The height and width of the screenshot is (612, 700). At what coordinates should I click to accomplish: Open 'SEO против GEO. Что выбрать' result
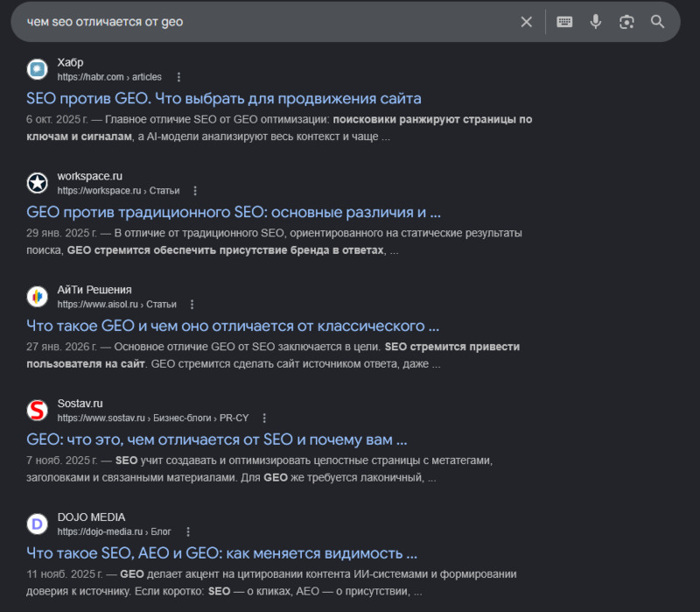click(224, 98)
